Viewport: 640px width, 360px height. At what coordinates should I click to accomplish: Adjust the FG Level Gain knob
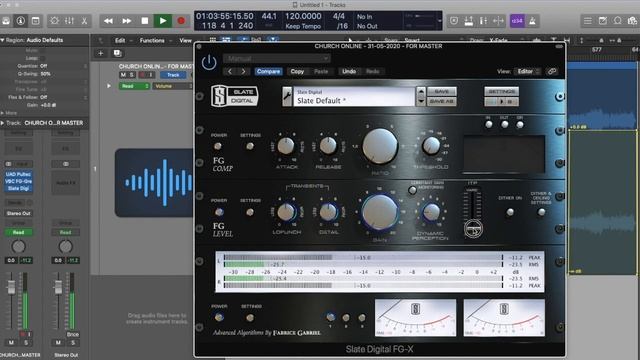[379, 213]
